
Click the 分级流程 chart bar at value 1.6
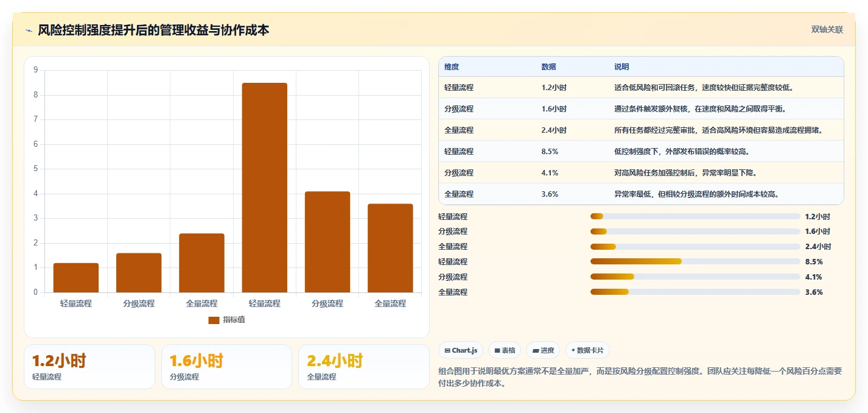(x=139, y=273)
